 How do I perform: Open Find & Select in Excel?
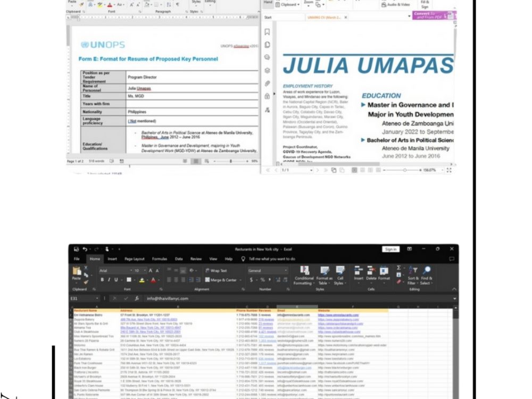426,275
